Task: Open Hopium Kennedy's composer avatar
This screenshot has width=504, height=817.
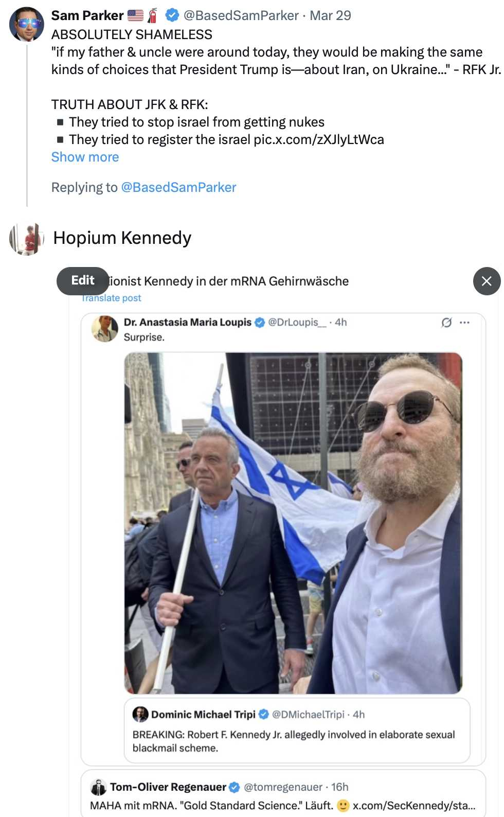Action: point(26,239)
